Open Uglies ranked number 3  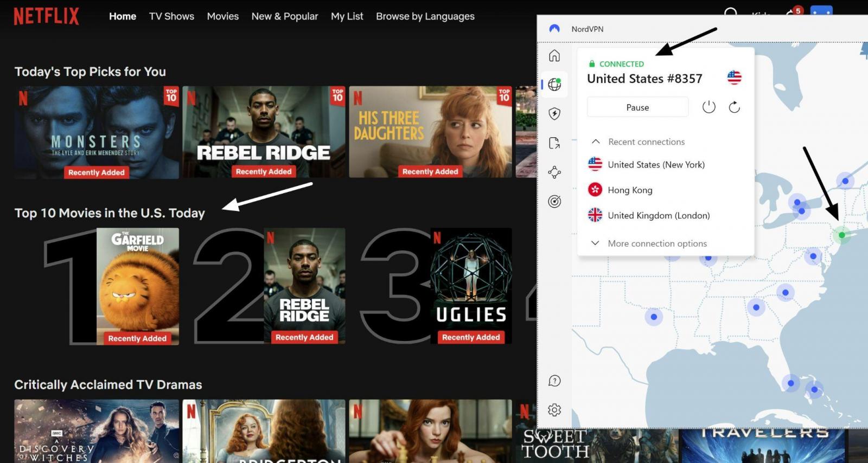point(471,286)
